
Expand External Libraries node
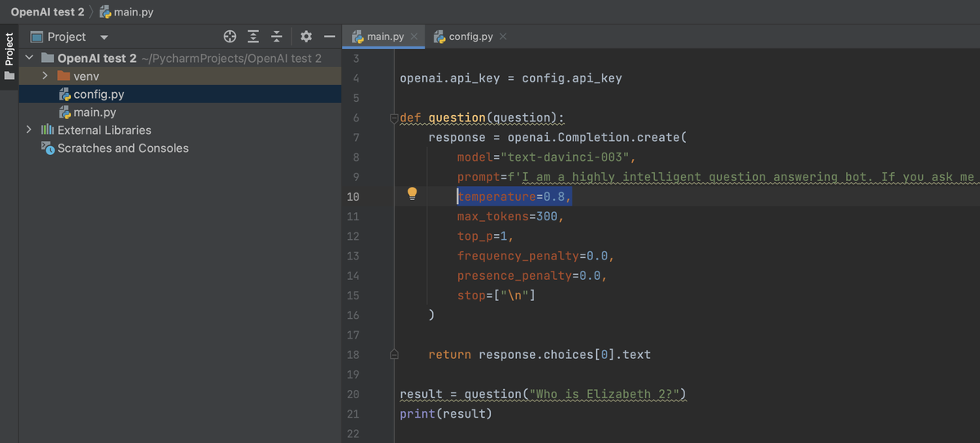[30, 130]
